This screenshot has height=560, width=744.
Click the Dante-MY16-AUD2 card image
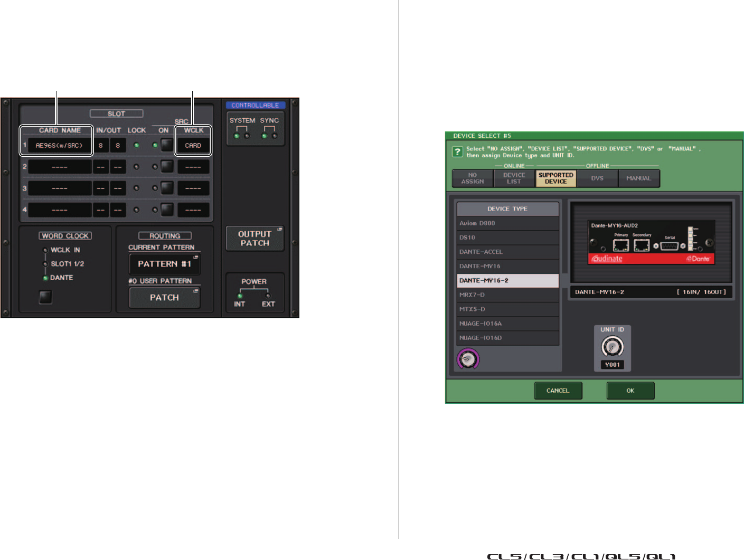coord(652,242)
